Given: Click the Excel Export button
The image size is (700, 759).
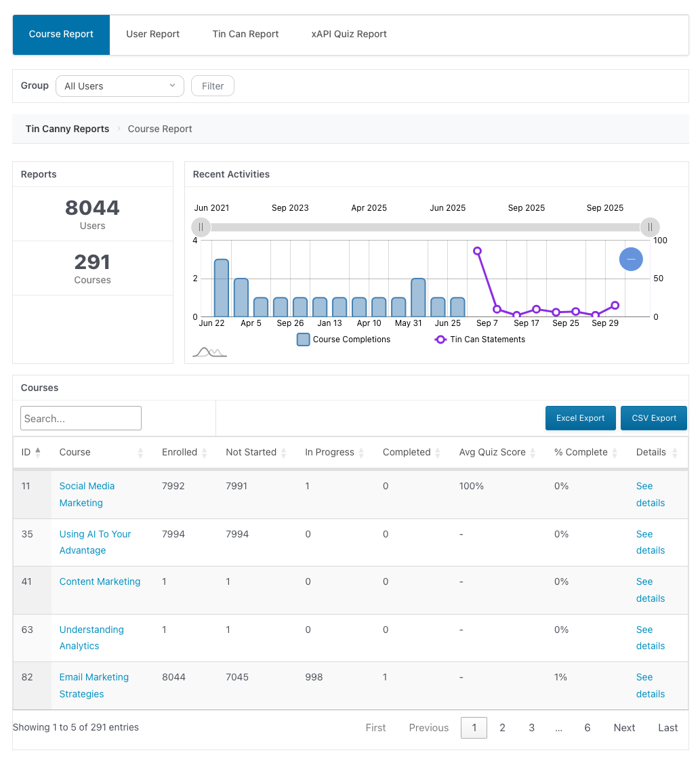Looking at the screenshot, I should pos(580,418).
